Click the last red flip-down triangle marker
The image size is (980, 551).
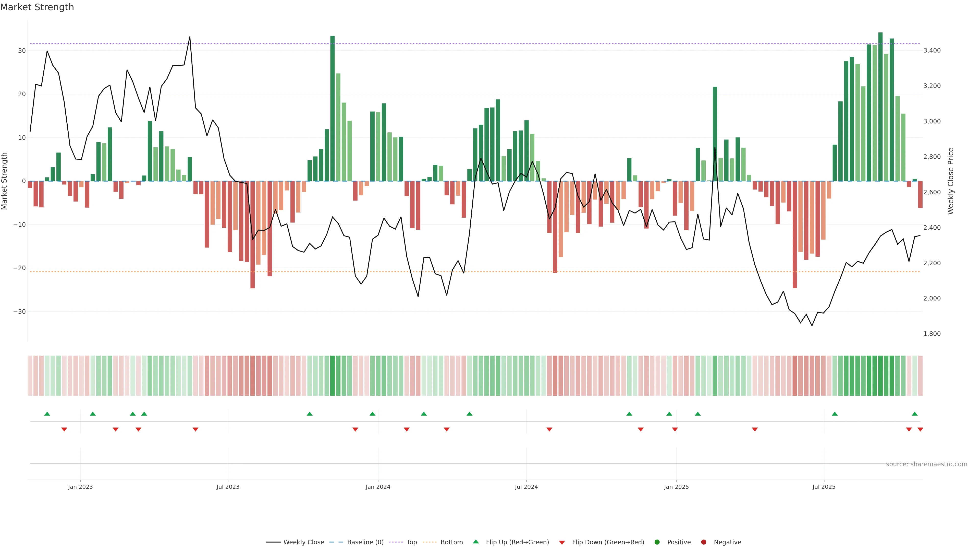point(920,429)
